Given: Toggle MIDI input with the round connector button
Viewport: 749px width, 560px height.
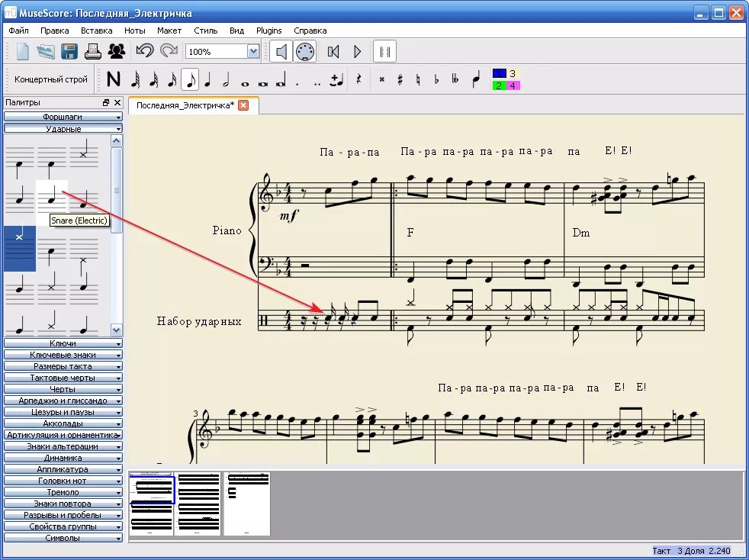Looking at the screenshot, I should click(x=305, y=51).
